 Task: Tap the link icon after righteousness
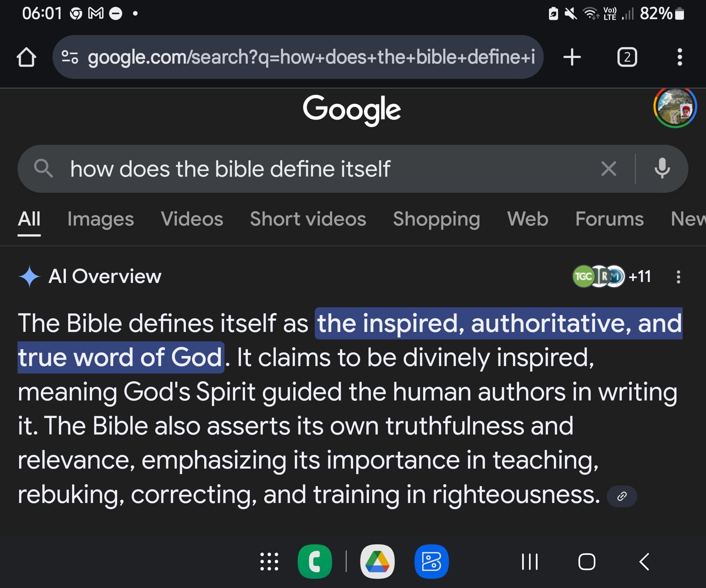(621, 496)
